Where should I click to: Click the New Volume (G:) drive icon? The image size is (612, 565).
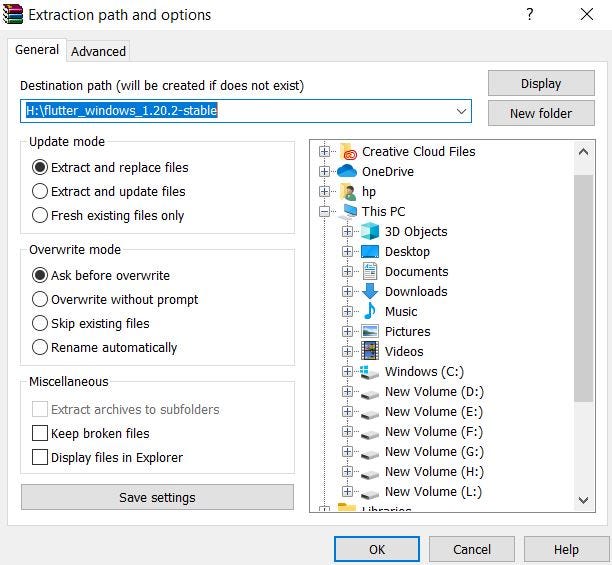(369, 454)
